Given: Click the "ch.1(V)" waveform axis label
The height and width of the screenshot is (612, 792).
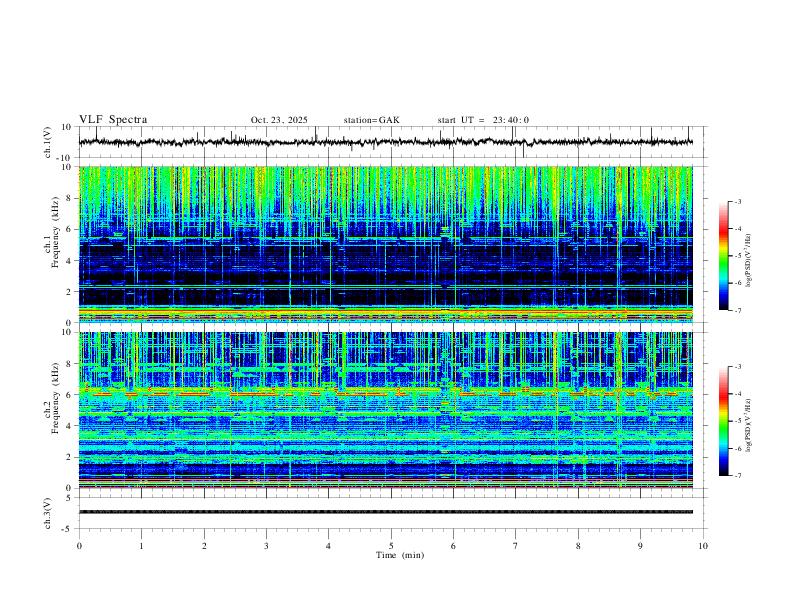Looking at the screenshot, I should 48,142.
